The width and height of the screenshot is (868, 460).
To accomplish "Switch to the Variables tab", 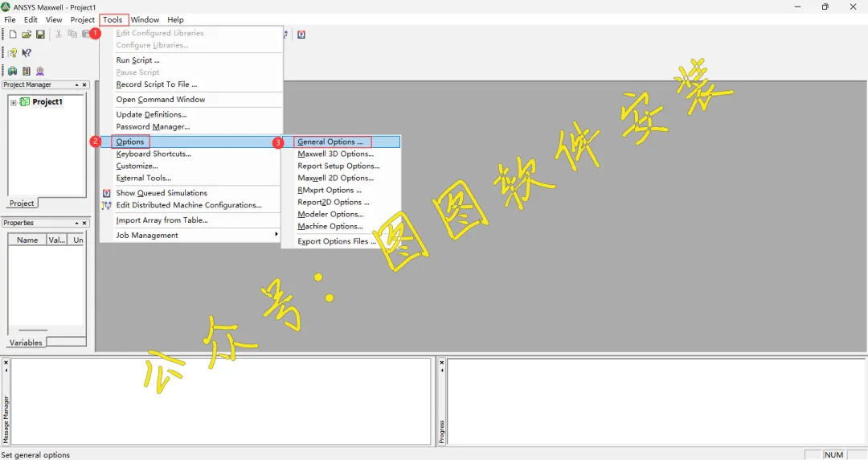I will pyautogui.click(x=26, y=343).
